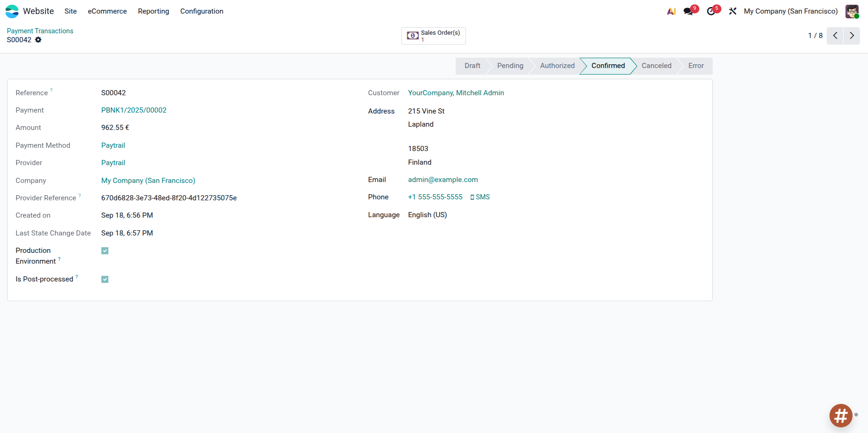
Task: Set transaction state to Canceled
Action: point(656,66)
